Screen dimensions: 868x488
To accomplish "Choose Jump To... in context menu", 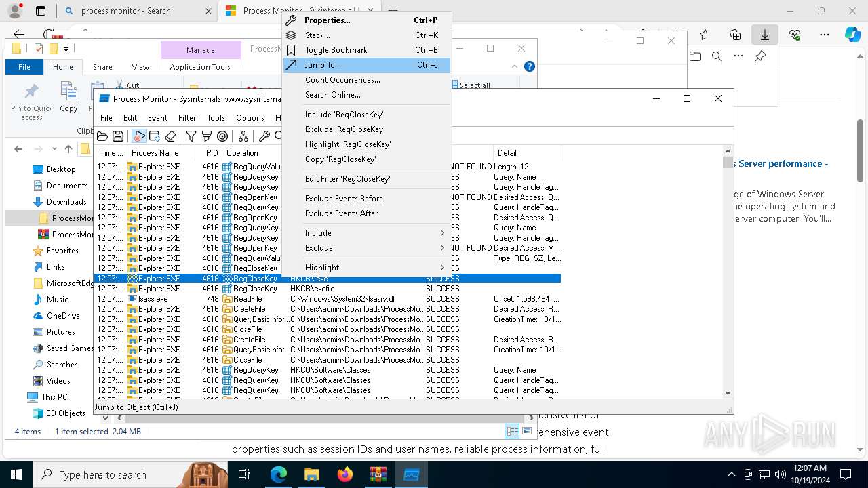I will pyautogui.click(x=367, y=65).
